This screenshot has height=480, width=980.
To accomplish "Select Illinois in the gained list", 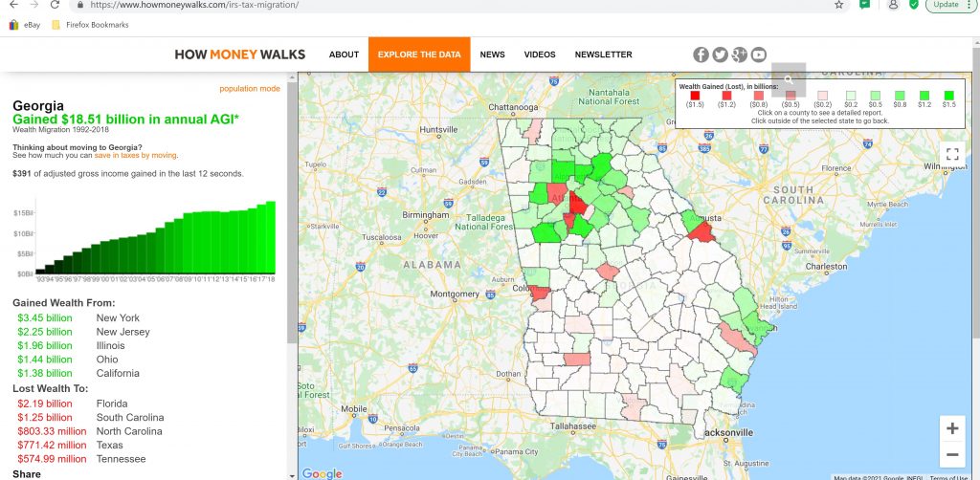I will click(x=111, y=345).
